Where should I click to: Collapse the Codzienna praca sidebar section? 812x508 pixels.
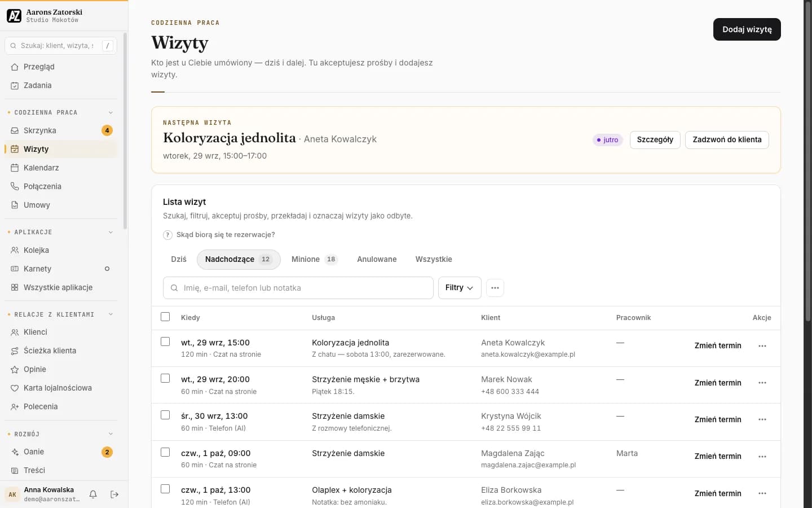click(x=111, y=112)
